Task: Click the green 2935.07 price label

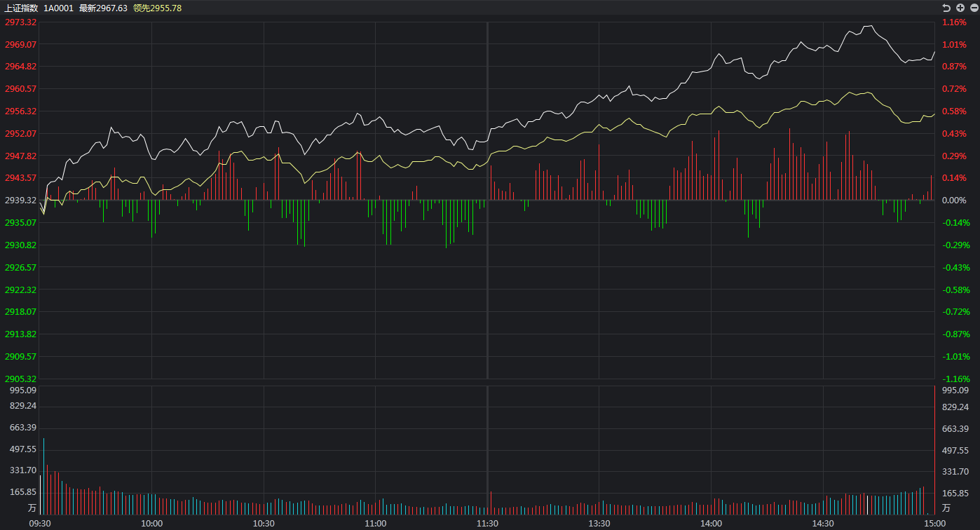Action: (21, 222)
